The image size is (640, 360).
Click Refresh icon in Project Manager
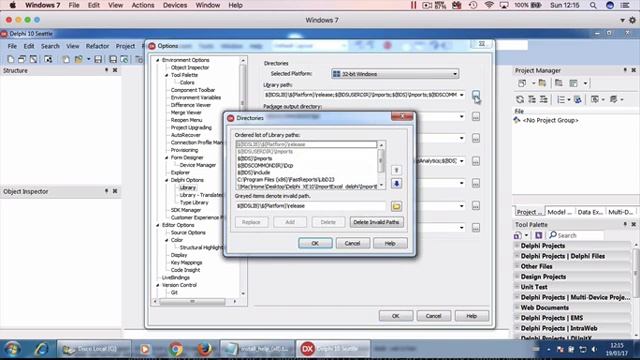[x=520, y=99]
